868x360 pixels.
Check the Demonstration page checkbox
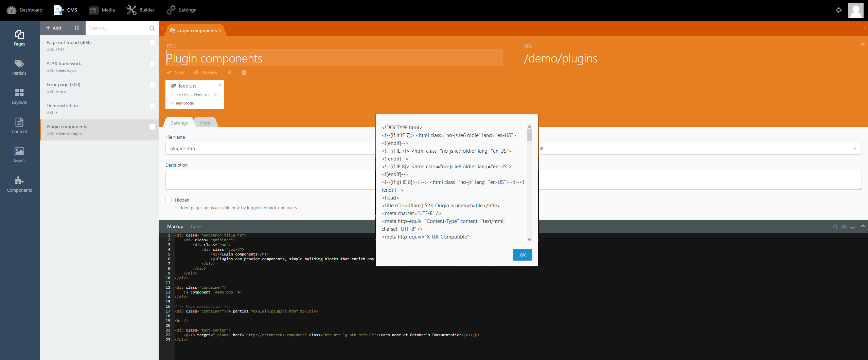(152, 105)
